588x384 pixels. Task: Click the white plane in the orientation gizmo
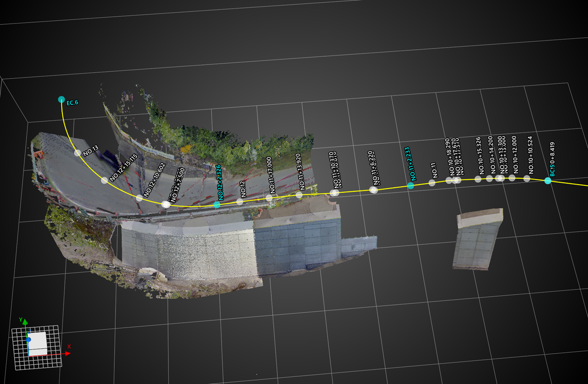click(x=38, y=343)
